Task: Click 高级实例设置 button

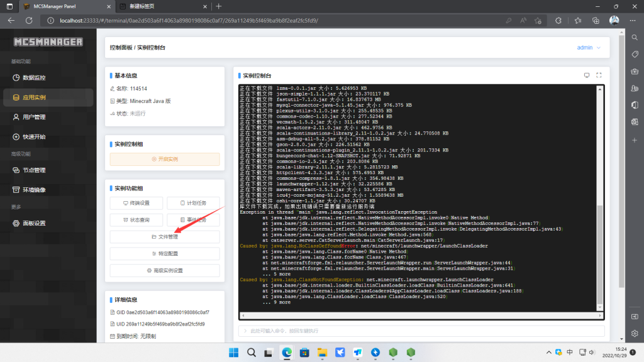Action: point(165,270)
